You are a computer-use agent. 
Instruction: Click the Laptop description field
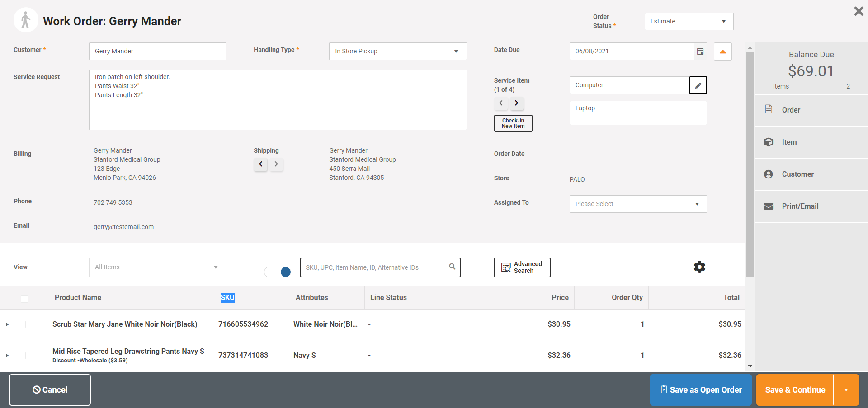(x=638, y=113)
